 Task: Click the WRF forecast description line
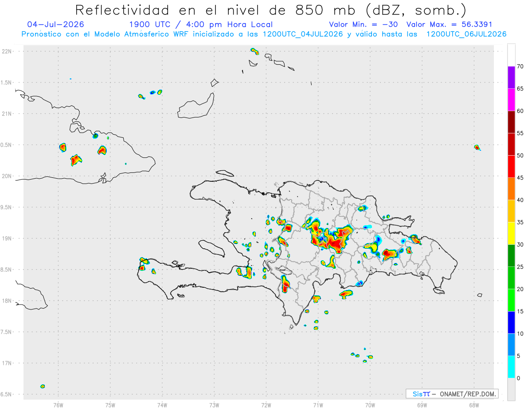[x=264, y=34]
